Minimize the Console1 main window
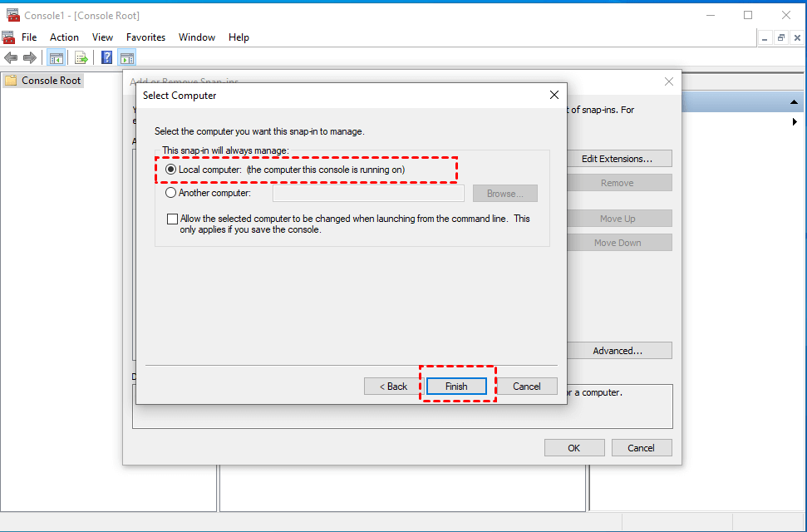Image resolution: width=807 pixels, height=532 pixels. click(711, 16)
